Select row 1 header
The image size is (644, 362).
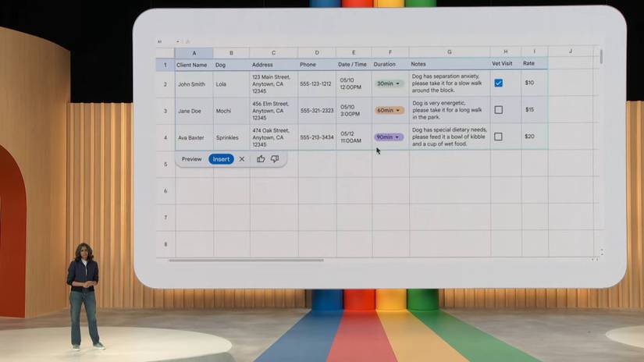(165, 65)
